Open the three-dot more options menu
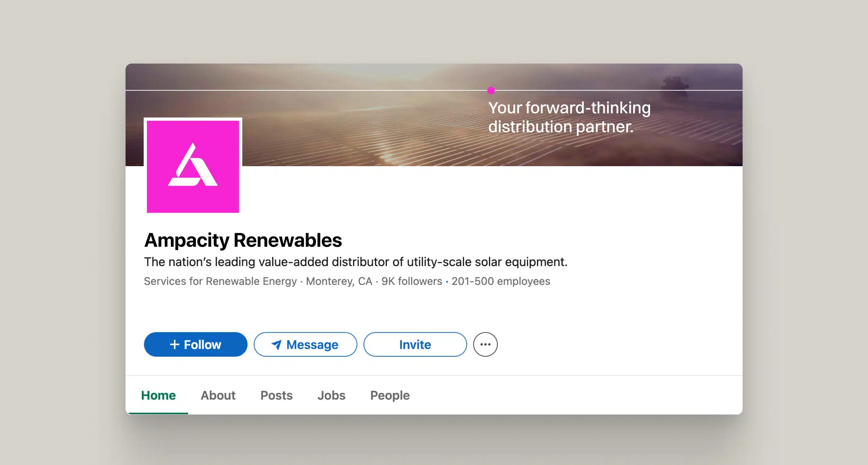 [x=485, y=344]
